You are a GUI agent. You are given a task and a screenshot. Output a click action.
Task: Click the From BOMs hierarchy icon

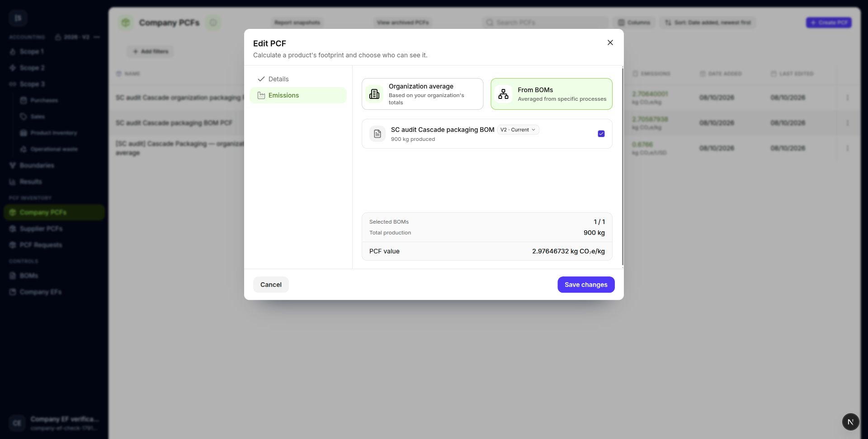pyautogui.click(x=503, y=94)
